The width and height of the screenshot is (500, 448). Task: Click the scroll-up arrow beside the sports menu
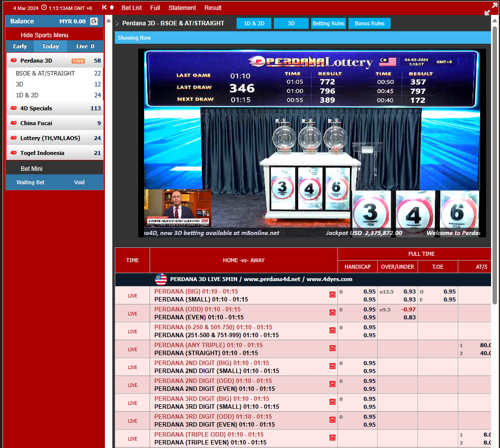(108, 21)
